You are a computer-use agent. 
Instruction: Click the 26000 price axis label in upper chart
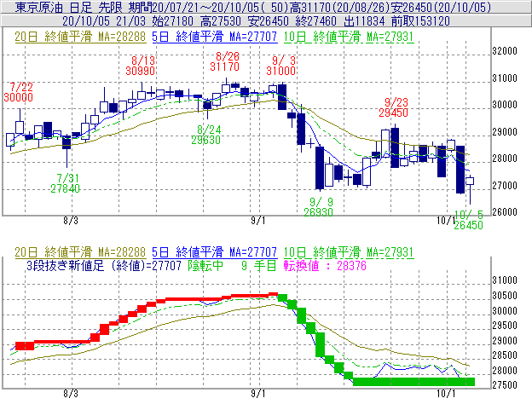505,212
